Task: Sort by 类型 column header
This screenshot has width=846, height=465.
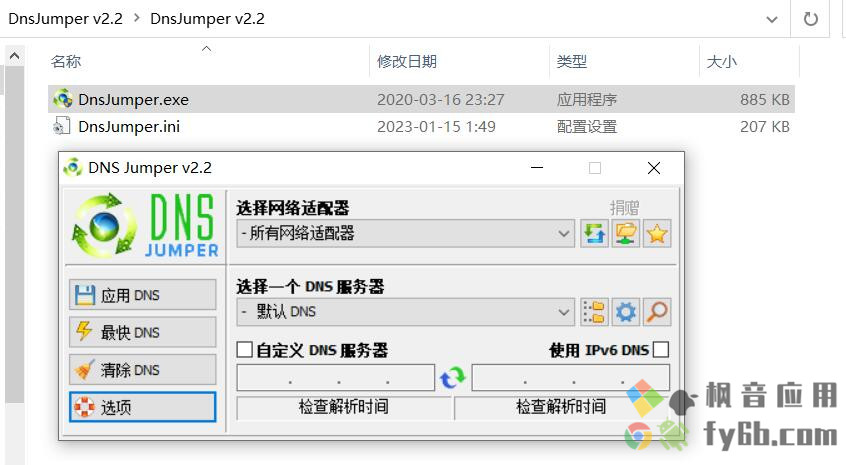Action: pos(571,61)
